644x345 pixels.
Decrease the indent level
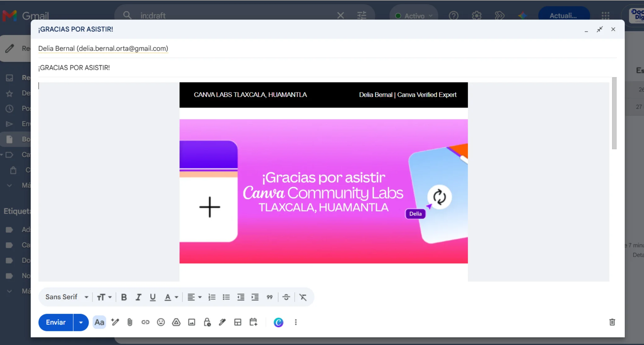pos(241,297)
